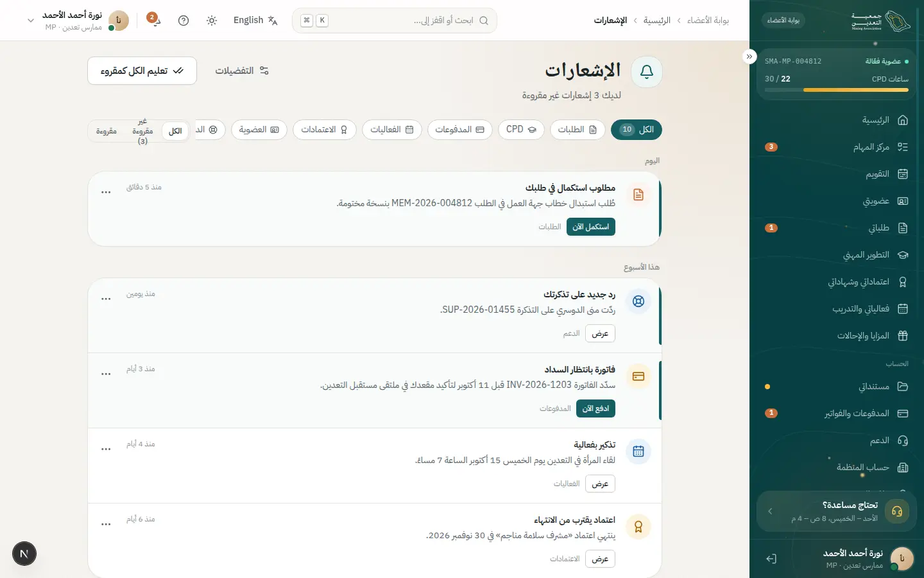Go to الرئيسية in the sidebar
Screen dimensions: 924x578
837,120
